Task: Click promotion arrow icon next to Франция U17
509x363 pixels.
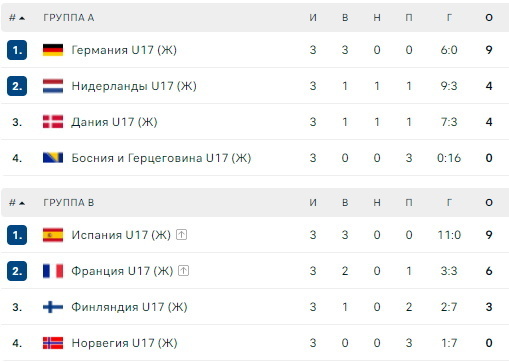Action: click(x=183, y=271)
